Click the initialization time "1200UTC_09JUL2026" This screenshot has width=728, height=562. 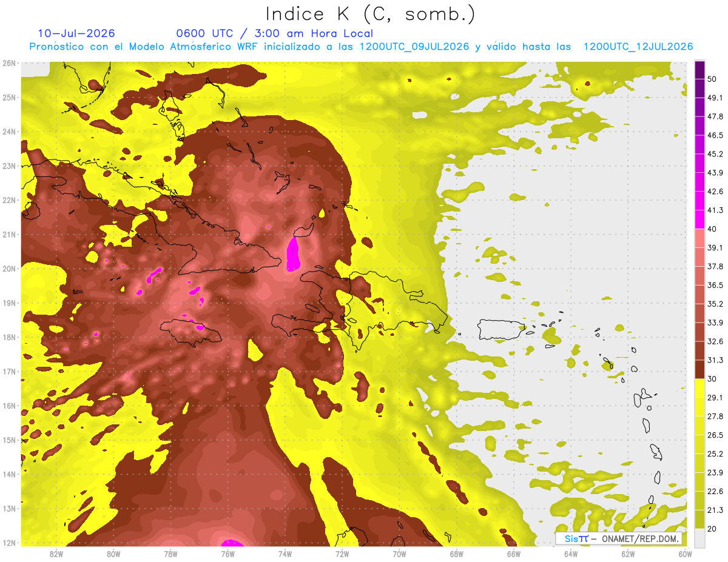point(414,47)
